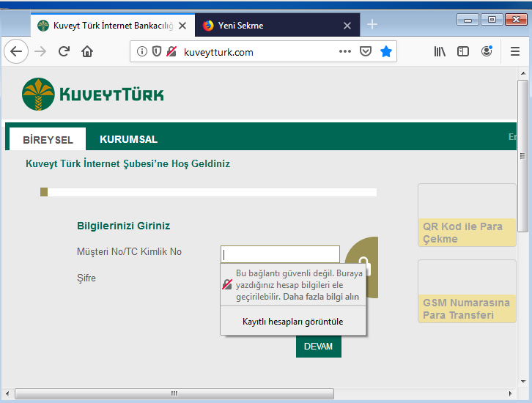Minimize the browser window
The width and height of the screenshot is (532, 403).
click(468, 20)
